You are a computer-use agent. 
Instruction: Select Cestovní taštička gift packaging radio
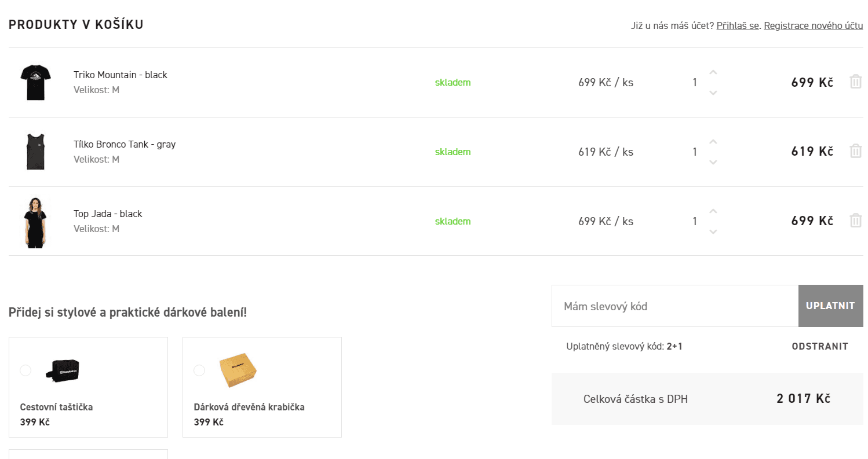pos(25,370)
